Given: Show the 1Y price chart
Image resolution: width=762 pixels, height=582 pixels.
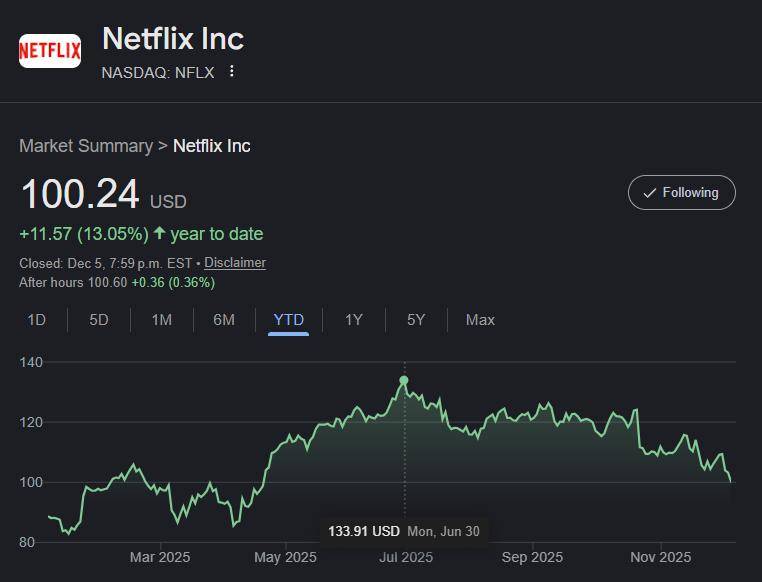Looking at the screenshot, I should tap(353, 320).
